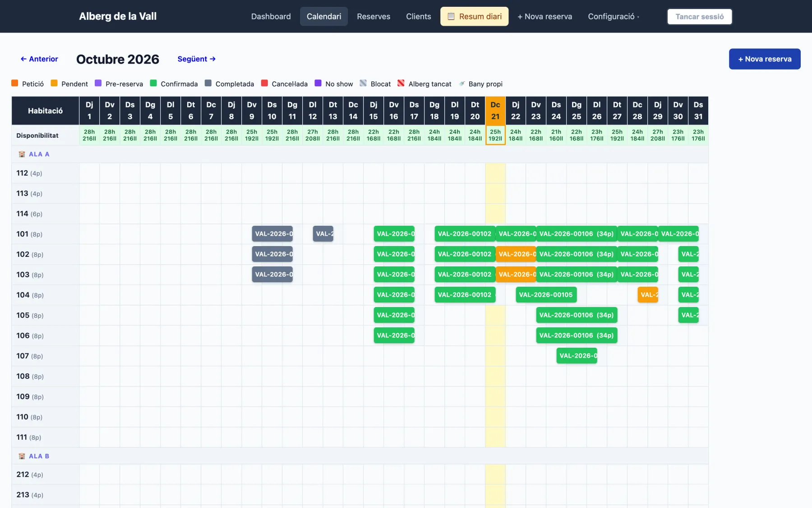Click the Alberg tancat striped legend icon
The height and width of the screenshot is (508, 812).
coord(401,83)
